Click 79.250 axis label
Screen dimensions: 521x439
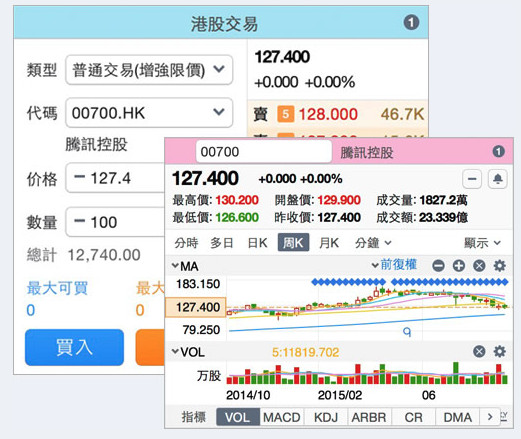point(201,330)
